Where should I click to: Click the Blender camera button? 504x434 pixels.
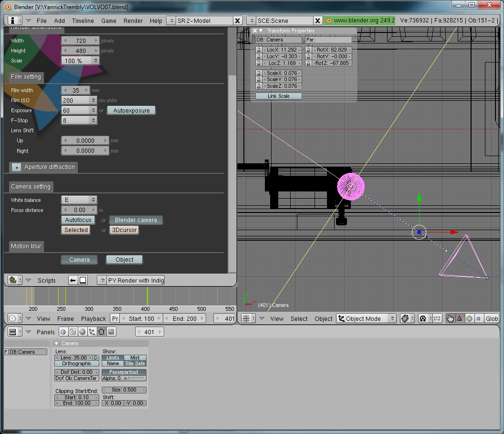pos(136,220)
